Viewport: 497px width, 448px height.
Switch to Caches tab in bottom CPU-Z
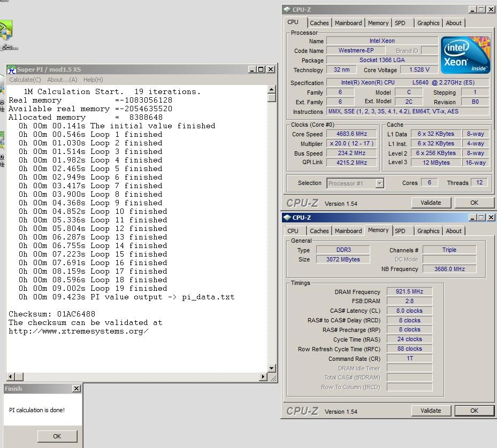(x=319, y=231)
